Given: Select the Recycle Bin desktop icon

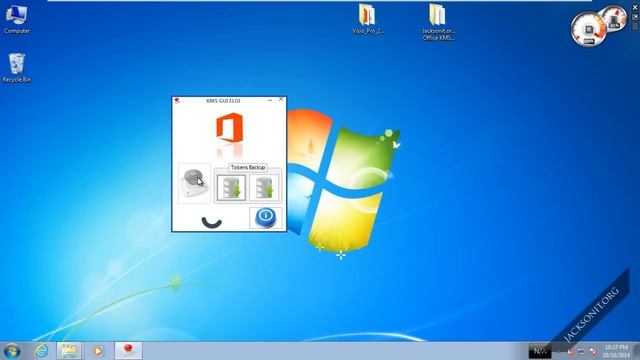Looking at the screenshot, I should (x=17, y=68).
